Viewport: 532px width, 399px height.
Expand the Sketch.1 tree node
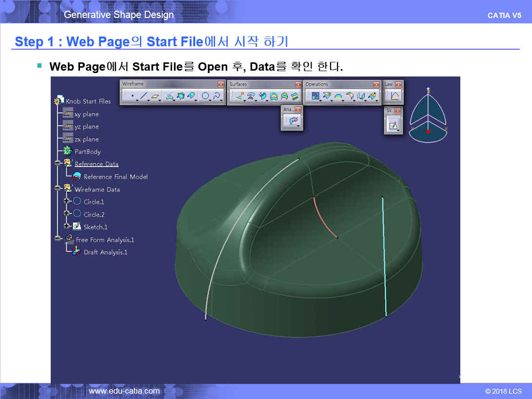(67, 227)
